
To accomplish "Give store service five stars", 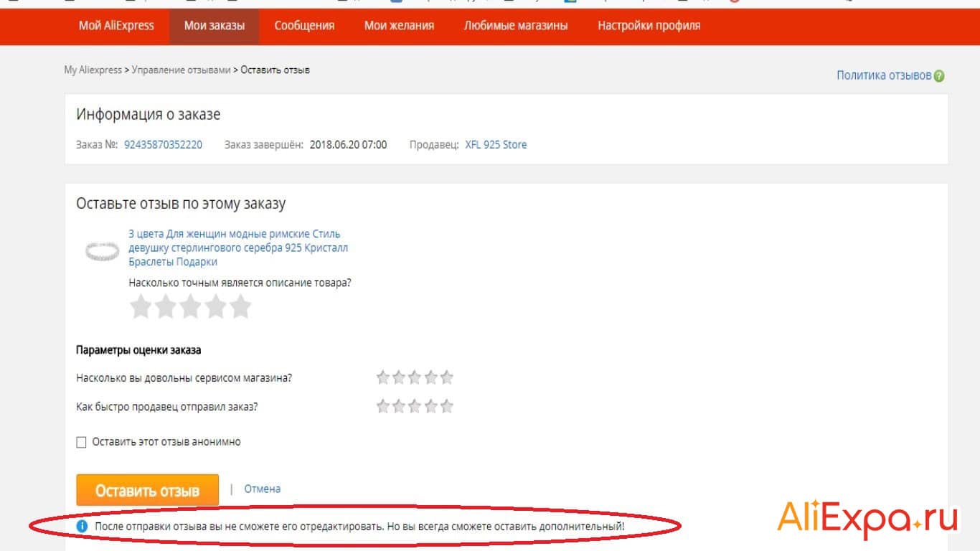I will (446, 377).
